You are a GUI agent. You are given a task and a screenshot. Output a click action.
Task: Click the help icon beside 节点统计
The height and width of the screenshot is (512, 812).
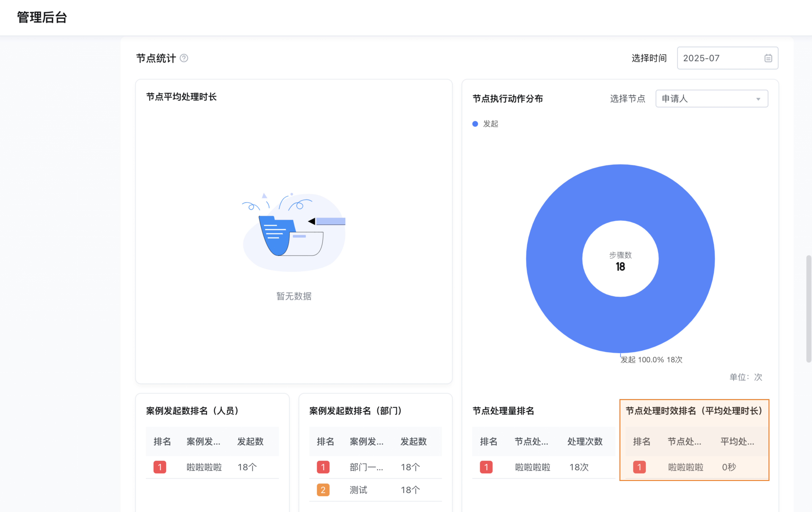click(184, 58)
